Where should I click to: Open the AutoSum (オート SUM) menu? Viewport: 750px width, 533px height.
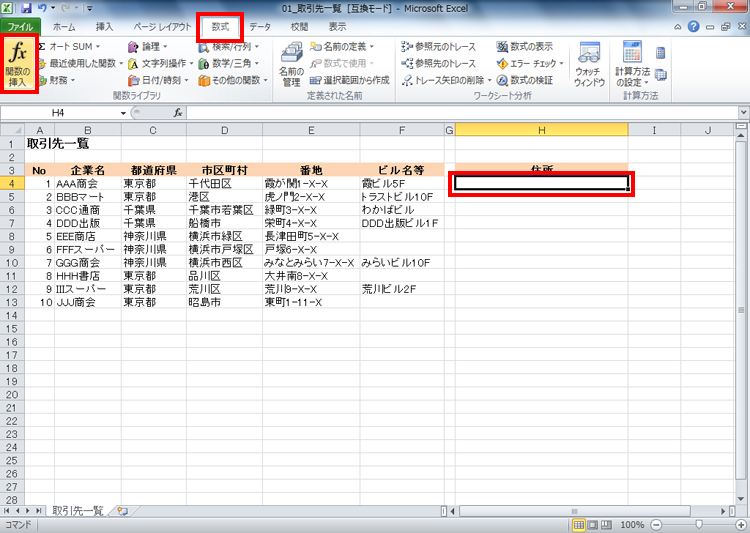click(x=69, y=46)
